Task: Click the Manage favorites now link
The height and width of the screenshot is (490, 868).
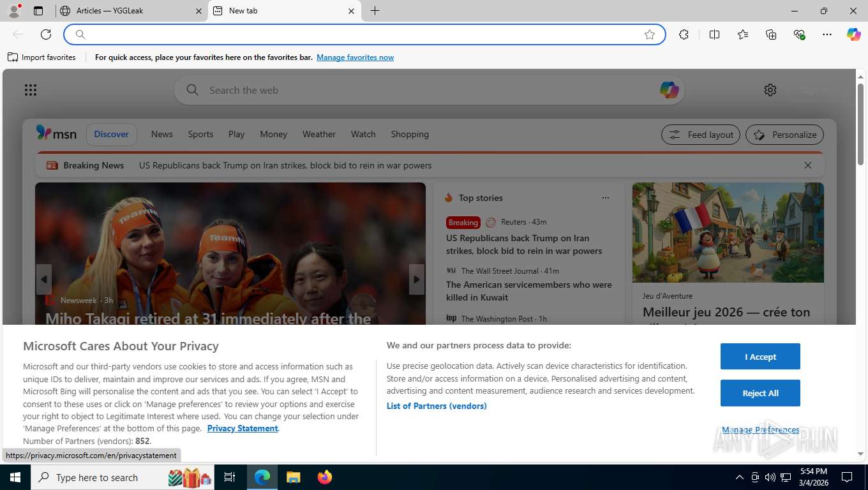Action: point(355,57)
